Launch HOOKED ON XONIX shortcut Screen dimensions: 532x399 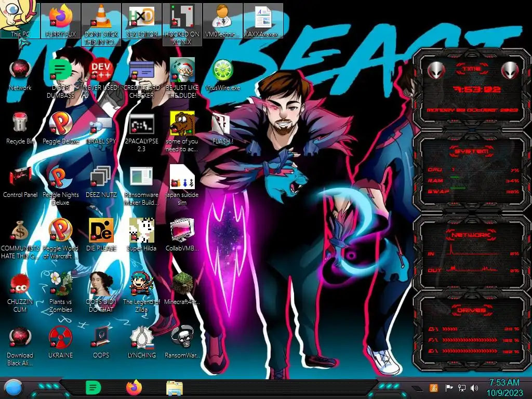point(182,25)
